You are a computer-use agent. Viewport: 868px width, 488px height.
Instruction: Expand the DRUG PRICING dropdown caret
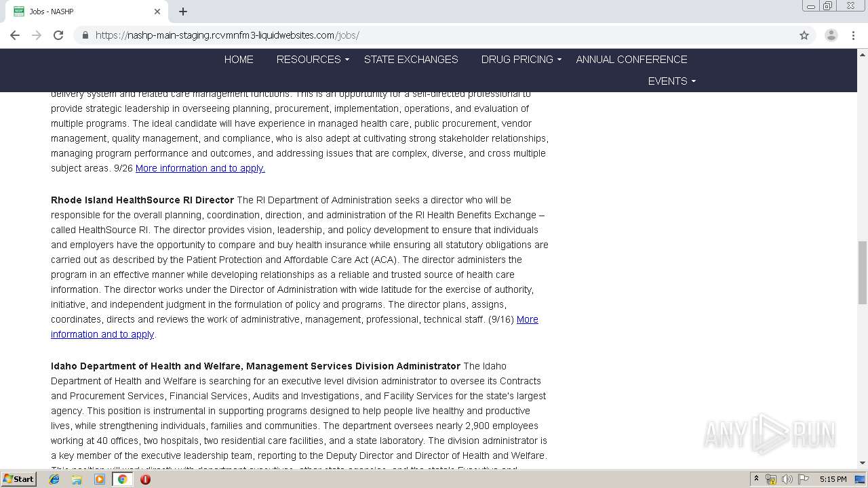[559, 60]
